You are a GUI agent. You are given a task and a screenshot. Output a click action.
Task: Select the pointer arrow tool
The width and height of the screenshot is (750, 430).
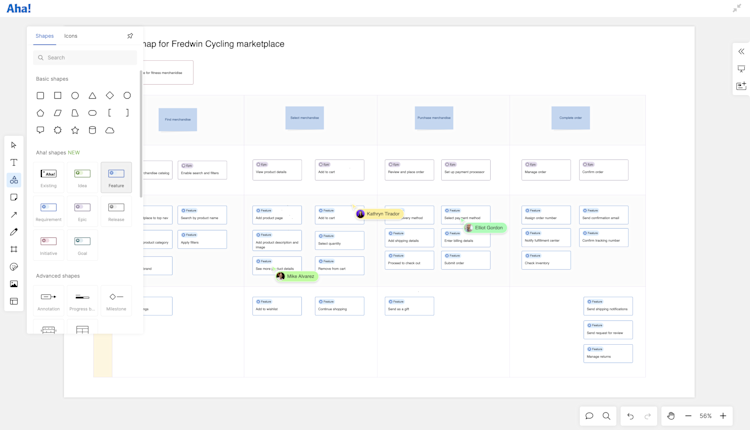click(14, 145)
